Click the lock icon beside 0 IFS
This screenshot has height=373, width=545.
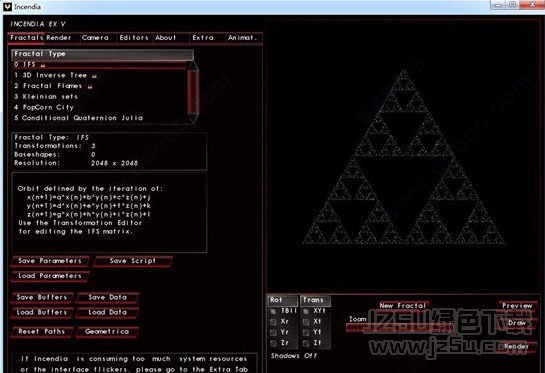pyautogui.click(x=43, y=65)
